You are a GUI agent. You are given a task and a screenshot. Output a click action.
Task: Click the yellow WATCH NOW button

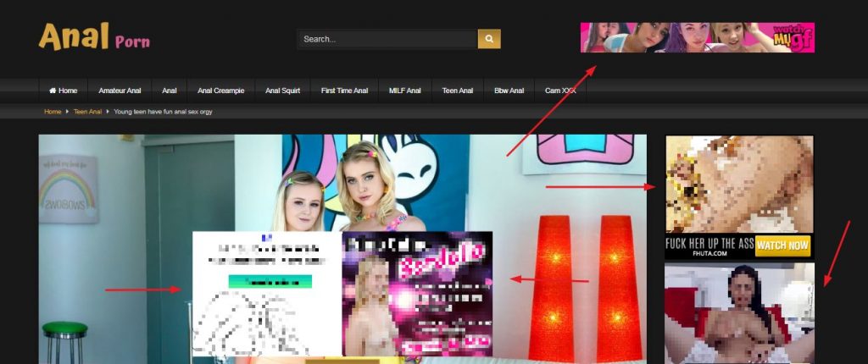pyautogui.click(x=782, y=246)
